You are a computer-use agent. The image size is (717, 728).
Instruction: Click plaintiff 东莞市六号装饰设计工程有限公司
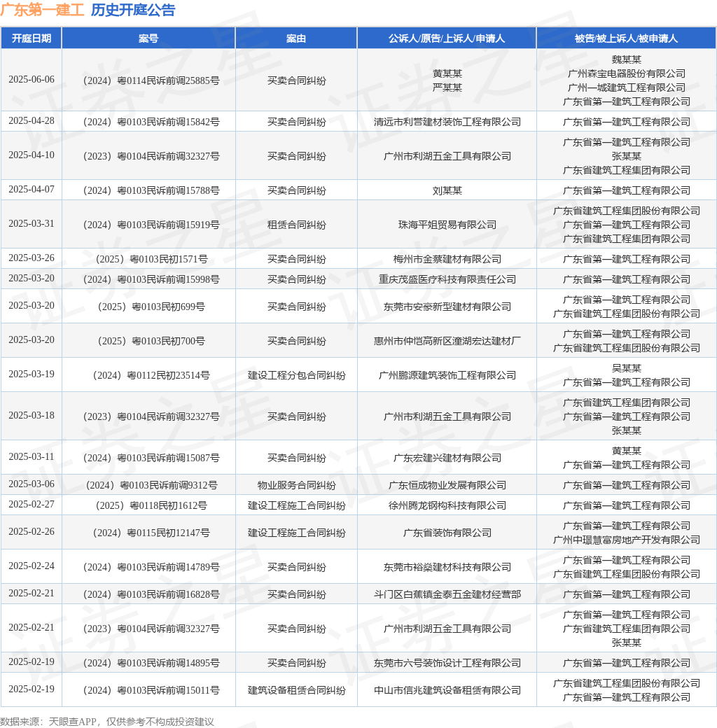pos(447,664)
